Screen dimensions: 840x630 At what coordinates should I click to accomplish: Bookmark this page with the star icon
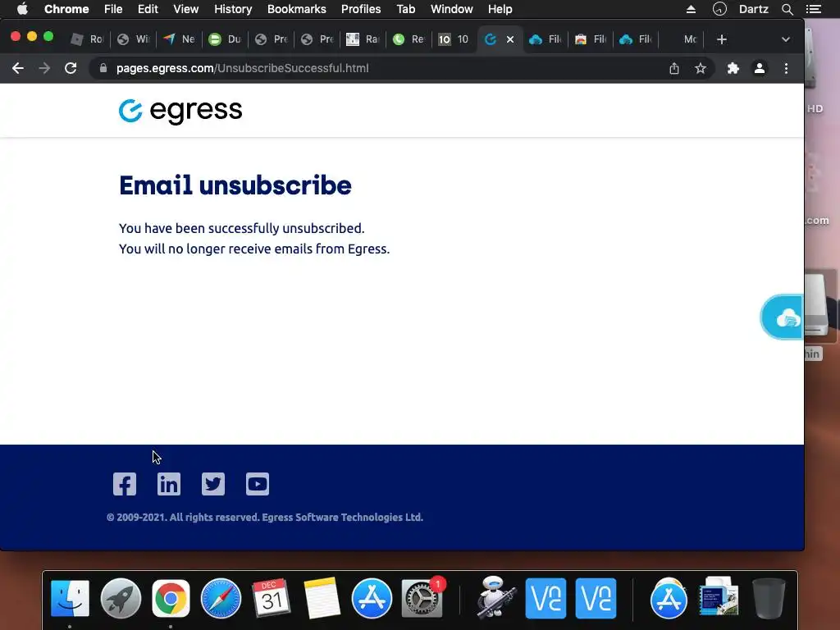[x=701, y=68]
